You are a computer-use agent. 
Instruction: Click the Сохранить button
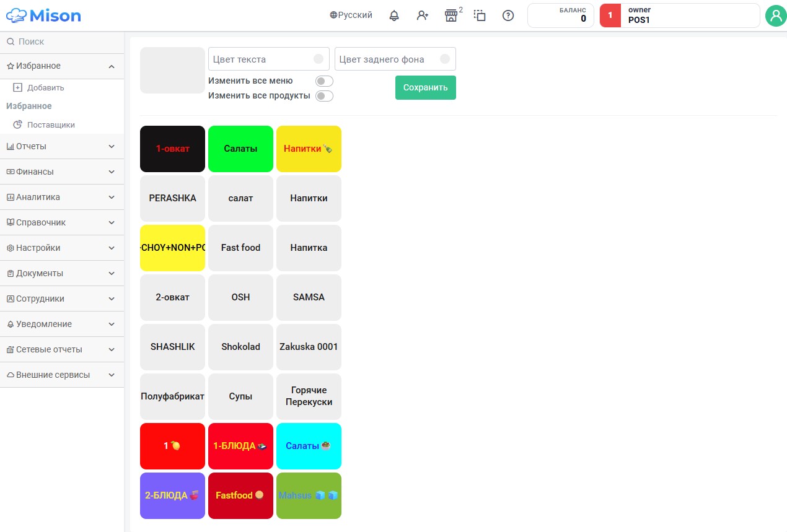426,87
